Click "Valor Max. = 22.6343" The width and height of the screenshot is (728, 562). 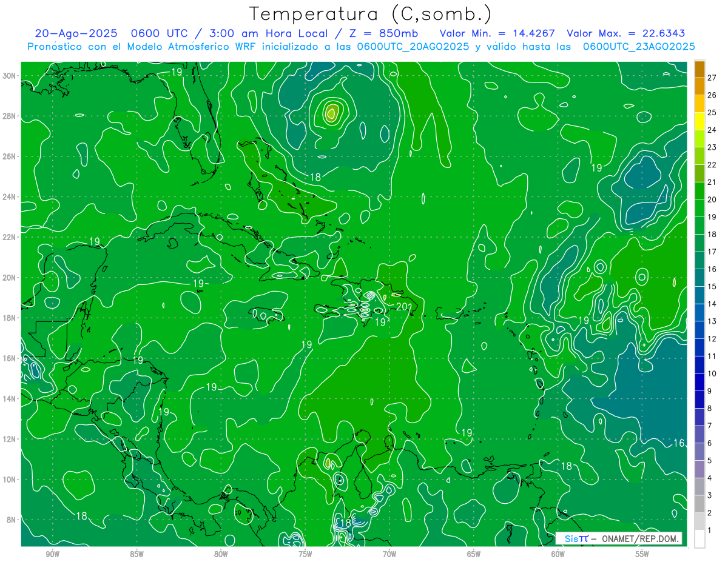point(626,34)
